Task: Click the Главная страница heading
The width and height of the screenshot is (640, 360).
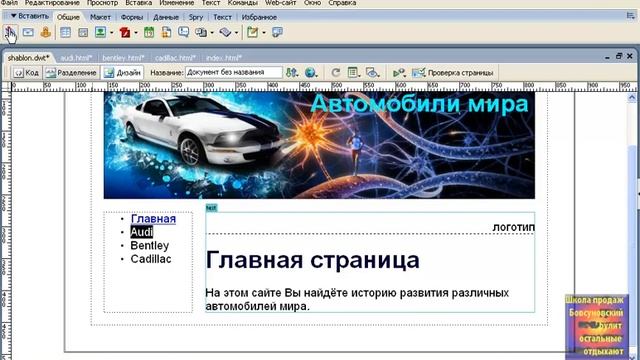Action: pyautogui.click(x=312, y=260)
